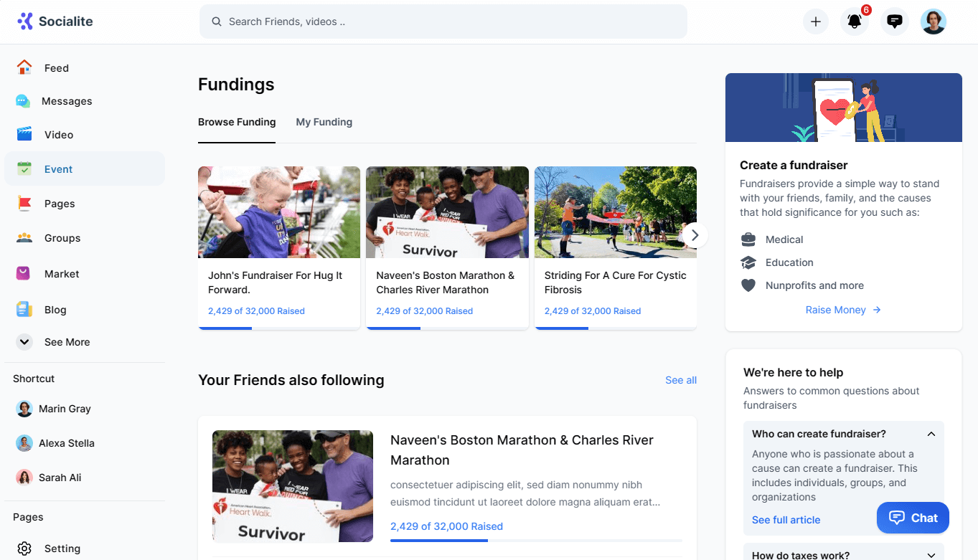Collapse the 'Who can create fundraiser?' question

pyautogui.click(x=931, y=434)
